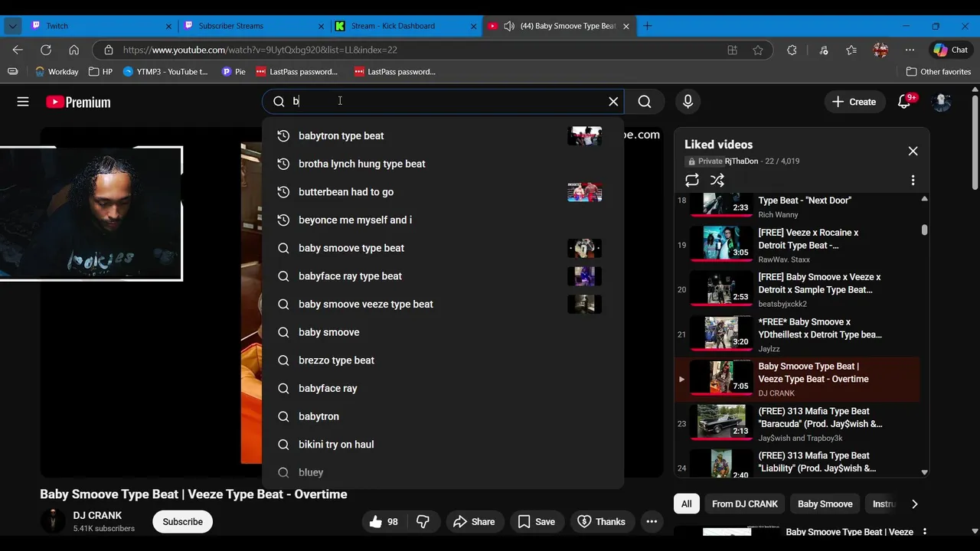Click the Create button
This screenshot has height=551, width=980.
[x=854, y=102]
